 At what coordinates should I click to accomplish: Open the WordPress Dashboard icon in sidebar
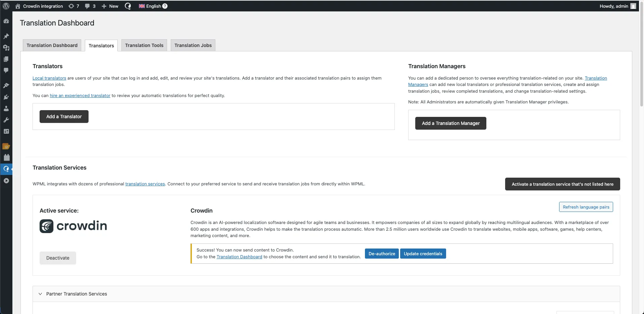click(6, 21)
